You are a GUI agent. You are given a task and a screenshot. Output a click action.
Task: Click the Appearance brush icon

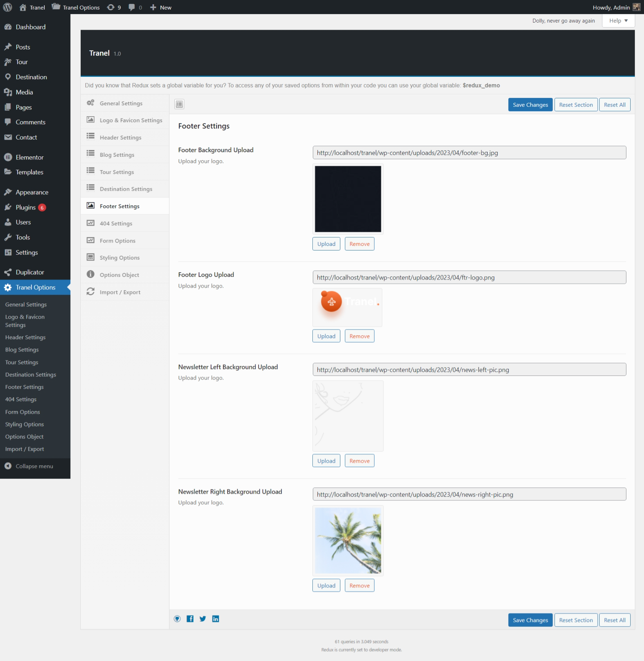coord(8,192)
